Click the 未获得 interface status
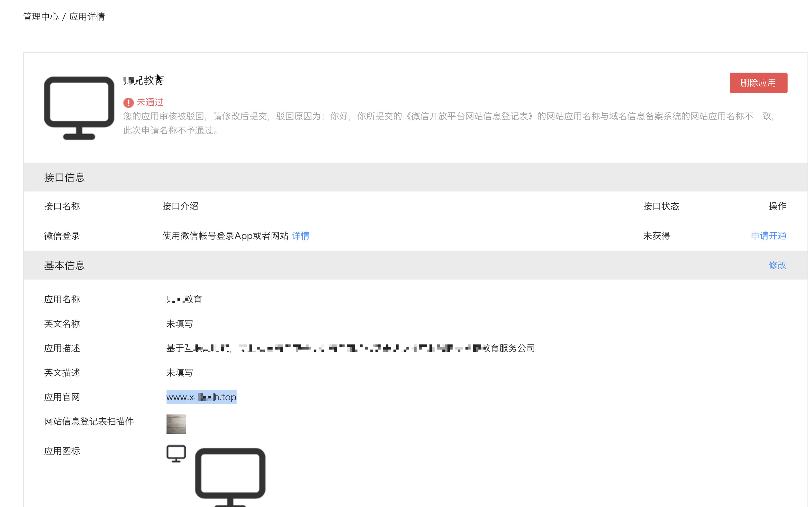 pyautogui.click(x=656, y=236)
